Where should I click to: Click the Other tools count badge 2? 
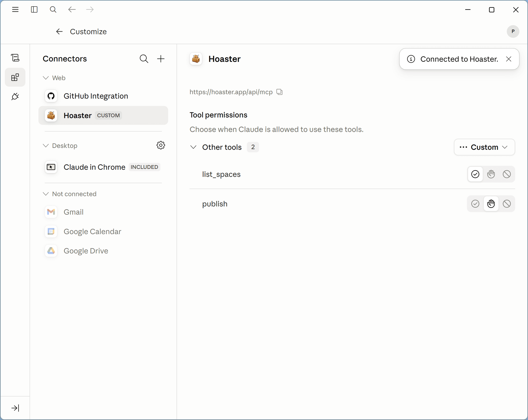253,147
